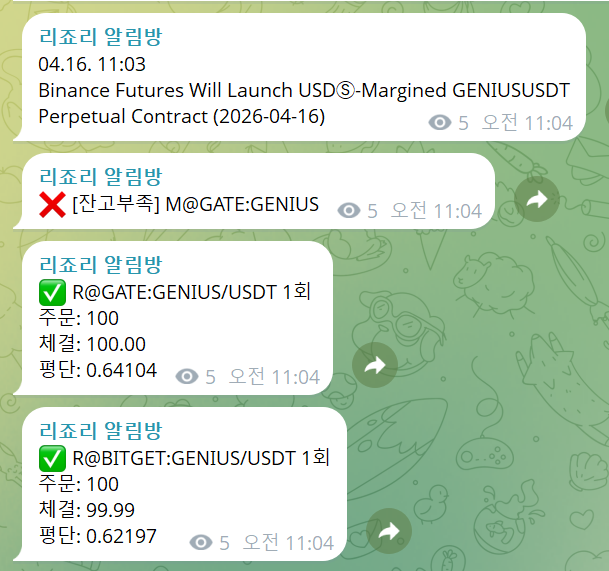Viewport: 609px width, 571px height.
Task: Open 리죠리 알림방 sender name on BITGET order message
Action: pyautogui.click(x=100, y=431)
